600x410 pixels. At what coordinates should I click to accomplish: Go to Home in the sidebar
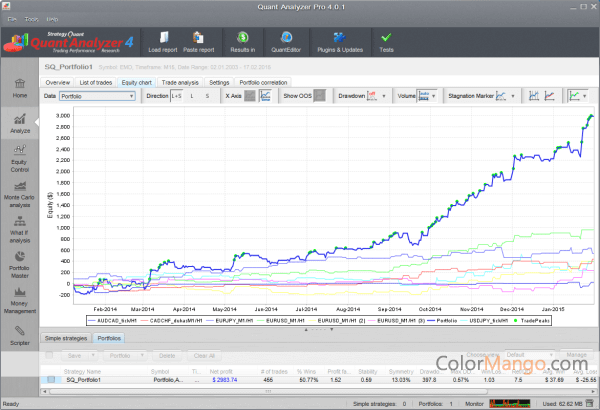pyautogui.click(x=20, y=88)
